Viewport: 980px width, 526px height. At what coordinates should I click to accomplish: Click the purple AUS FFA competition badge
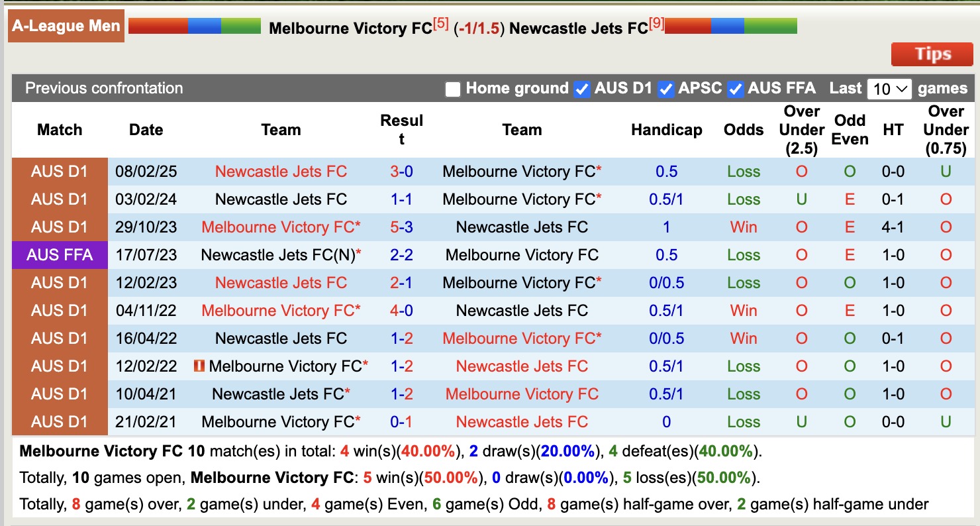click(60, 254)
